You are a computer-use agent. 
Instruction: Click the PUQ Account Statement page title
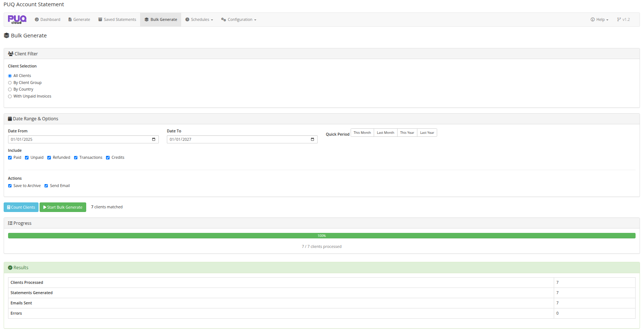click(34, 4)
